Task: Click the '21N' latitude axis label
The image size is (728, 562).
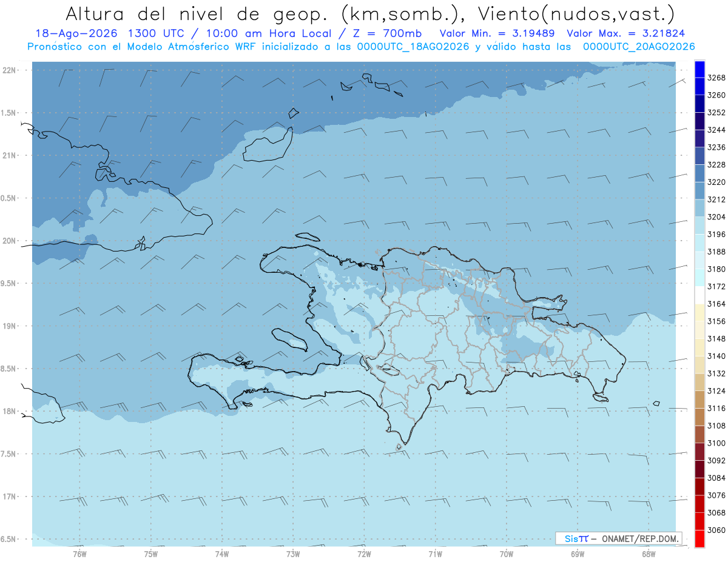Action: tap(8, 155)
